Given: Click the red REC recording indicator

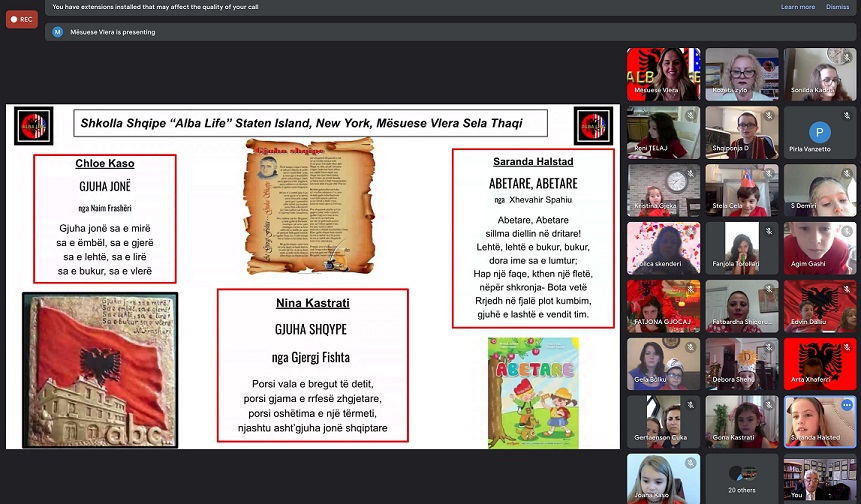Looking at the screenshot, I should tap(21, 19).
